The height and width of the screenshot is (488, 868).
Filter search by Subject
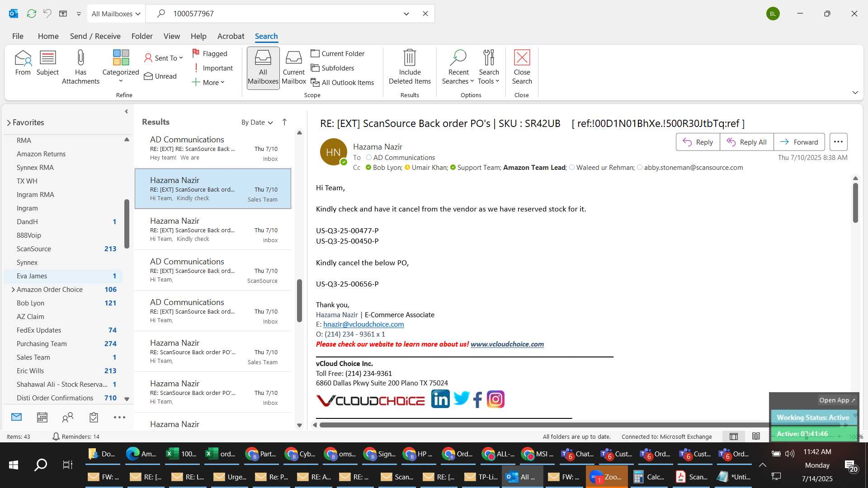point(47,63)
